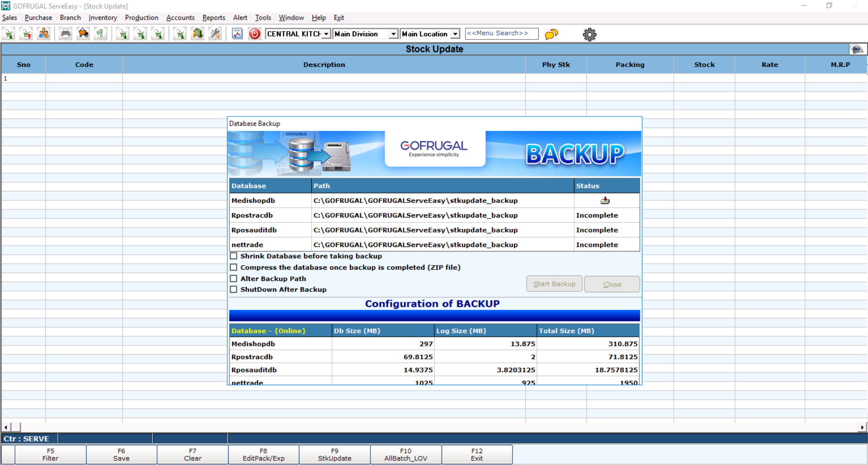The width and height of the screenshot is (868, 465).
Task: Click the wrench and screwdriver tools icon
Action: 215,34
